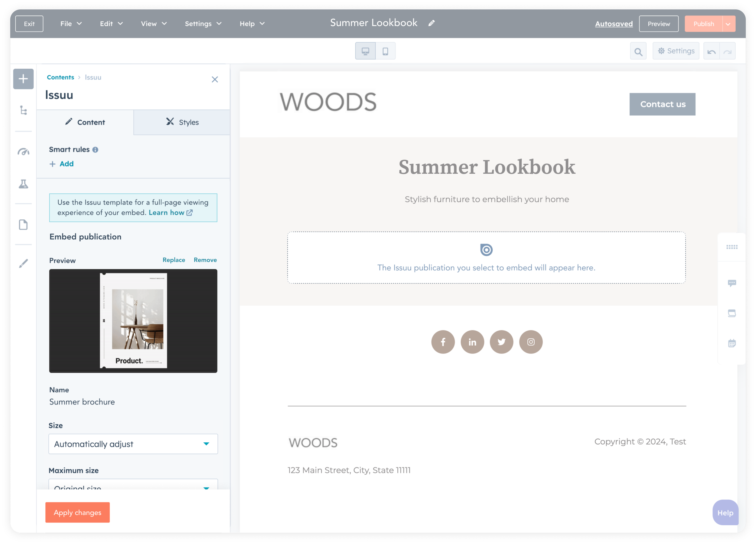756x544 pixels.
Task: Switch to desktop device preview
Action: [x=365, y=51]
